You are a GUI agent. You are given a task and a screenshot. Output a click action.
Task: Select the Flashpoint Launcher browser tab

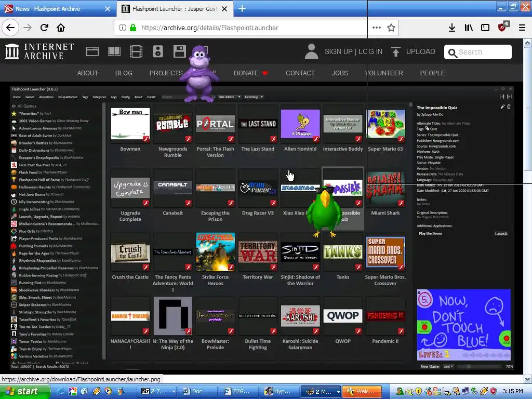tap(175, 9)
